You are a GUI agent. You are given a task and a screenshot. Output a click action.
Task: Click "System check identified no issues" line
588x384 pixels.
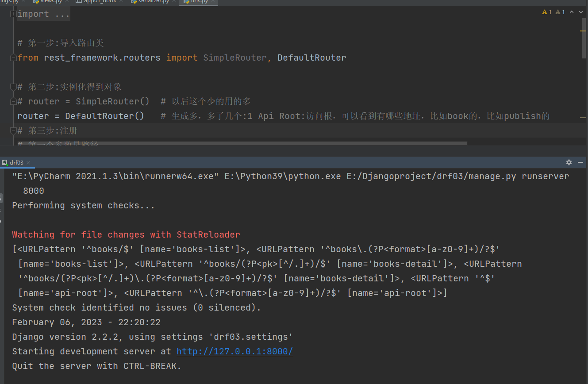pyautogui.click(x=137, y=308)
